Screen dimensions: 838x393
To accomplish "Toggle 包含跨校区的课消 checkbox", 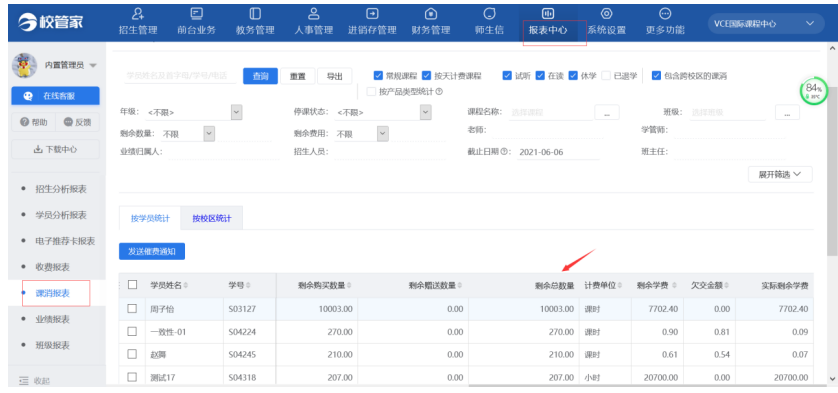I will (657, 75).
